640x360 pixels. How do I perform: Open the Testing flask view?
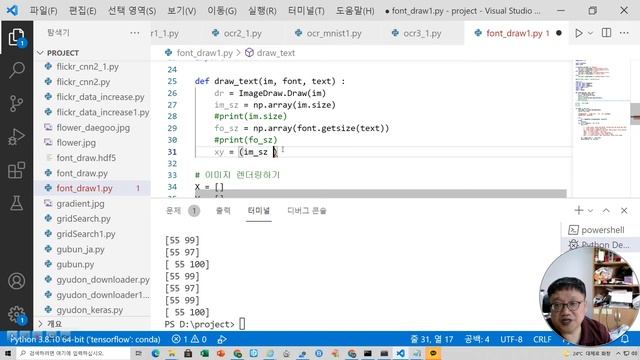coord(16,203)
